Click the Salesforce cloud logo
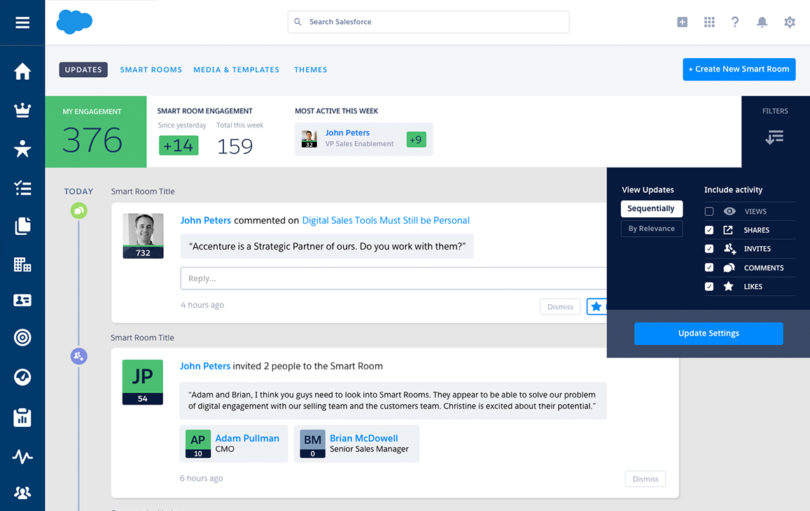This screenshot has height=511, width=810. coord(74,22)
